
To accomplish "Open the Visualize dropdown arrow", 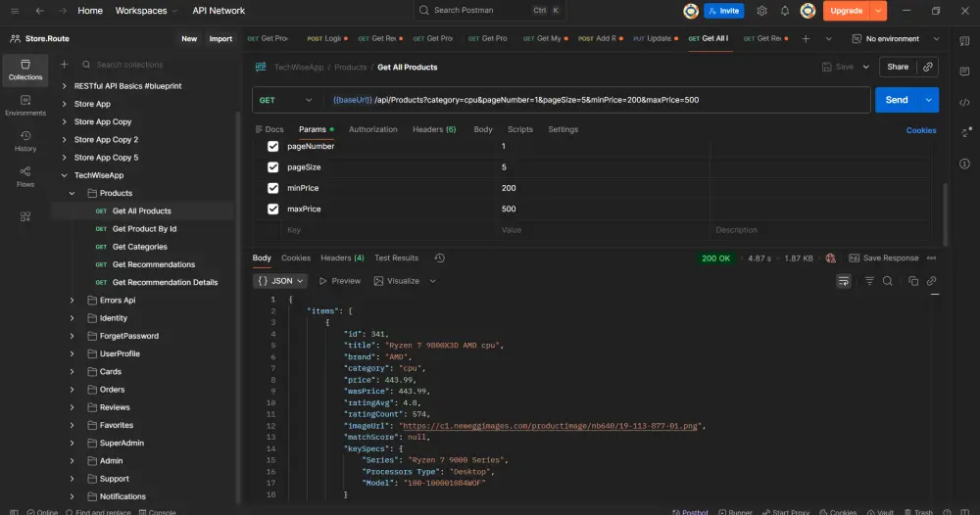I will 432,281.
